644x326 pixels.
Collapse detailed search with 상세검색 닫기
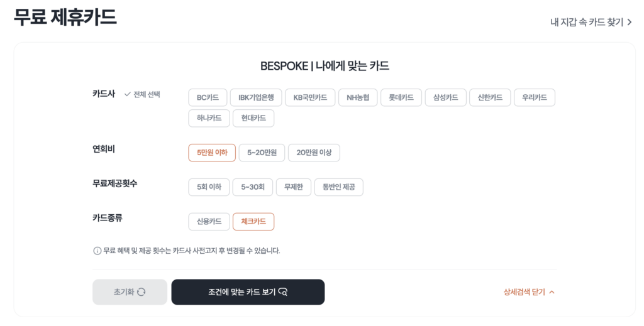point(529,292)
